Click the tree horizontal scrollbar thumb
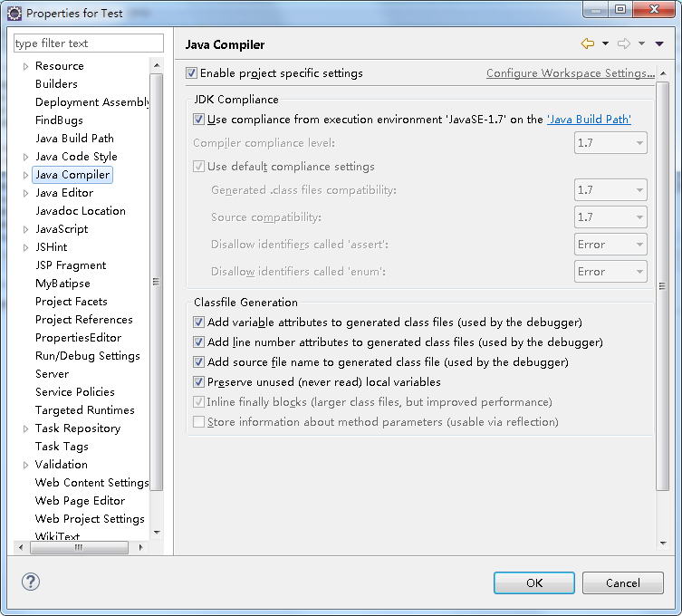The height and width of the screenshot is (616, 682). tap(79, 548)
